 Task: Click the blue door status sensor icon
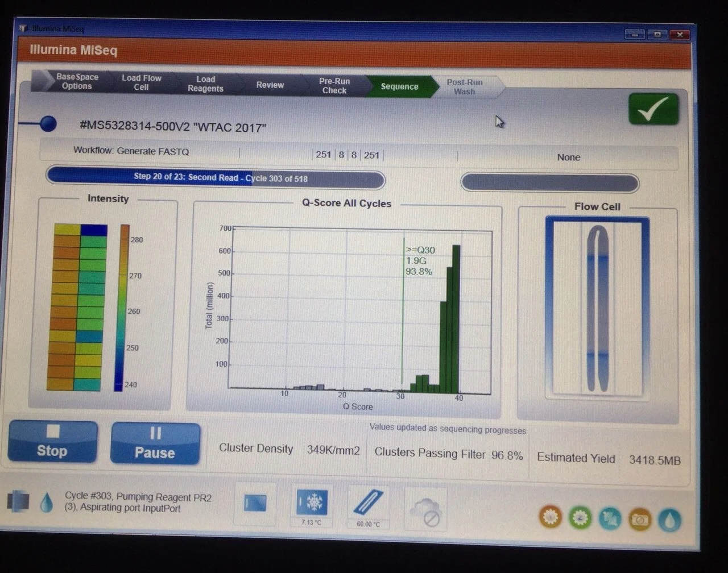(255, 503)
